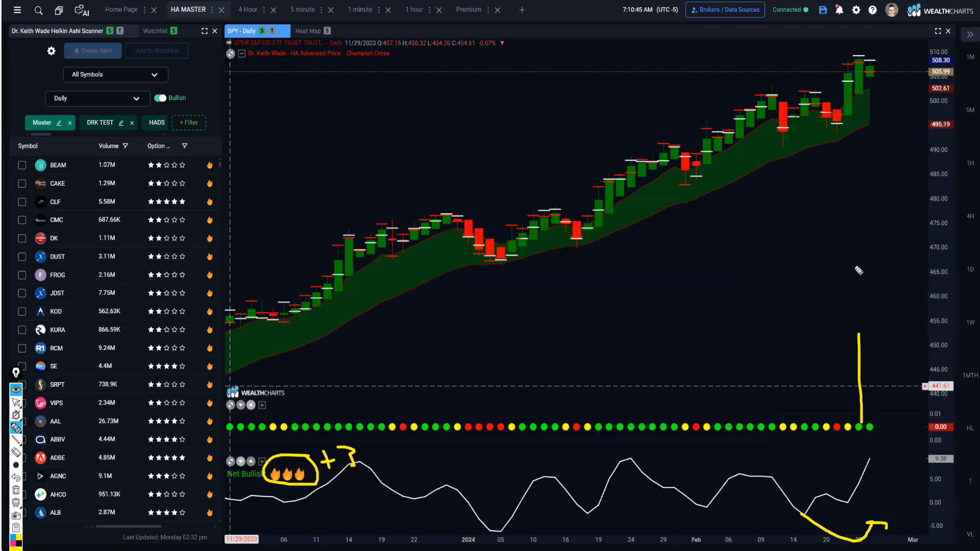Switch to the Home Page tab

pyautogui.click(x=121, y=10)
